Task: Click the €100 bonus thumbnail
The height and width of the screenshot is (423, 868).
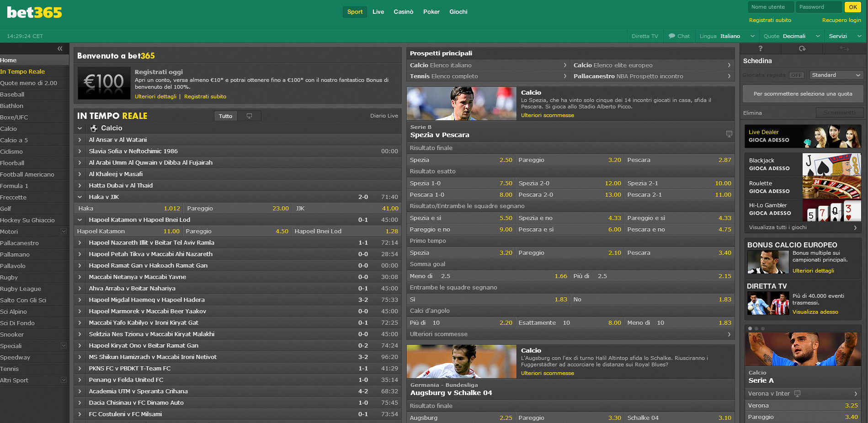Action: [104, 83]
